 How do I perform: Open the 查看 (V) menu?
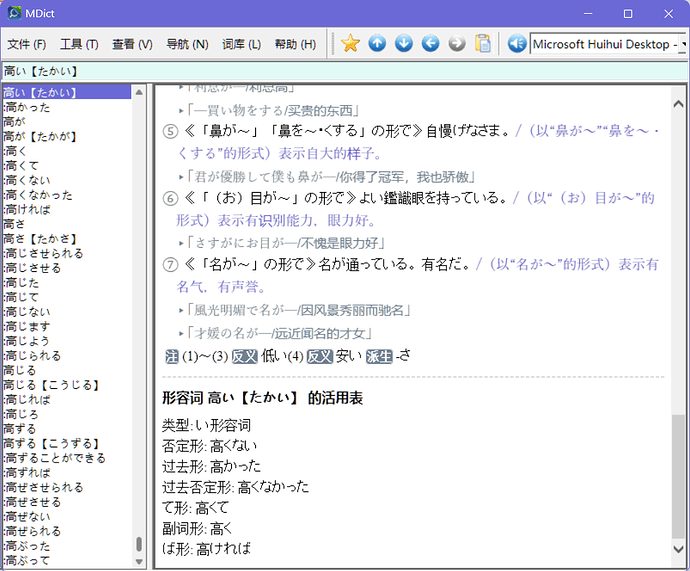[132, 44]
